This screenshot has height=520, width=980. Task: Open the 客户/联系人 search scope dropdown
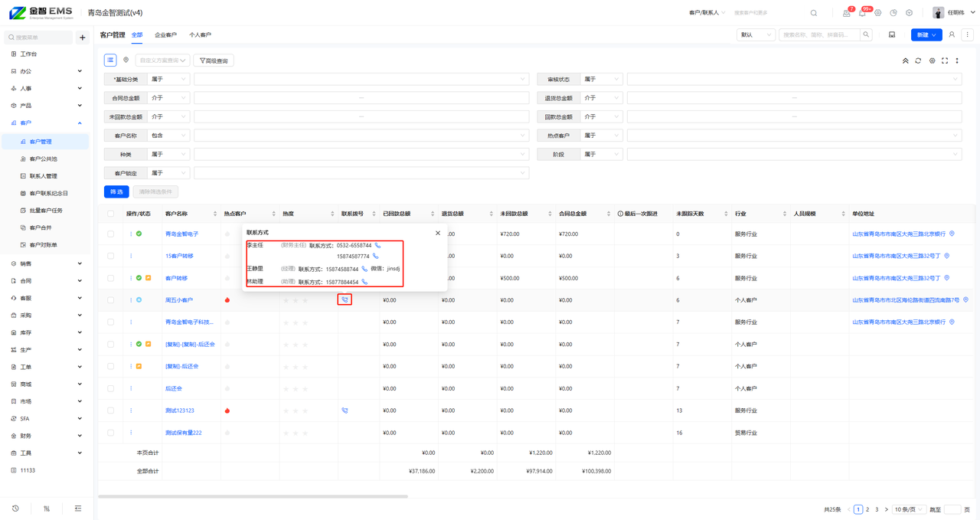pyautogui.click(x=707, y=13)
